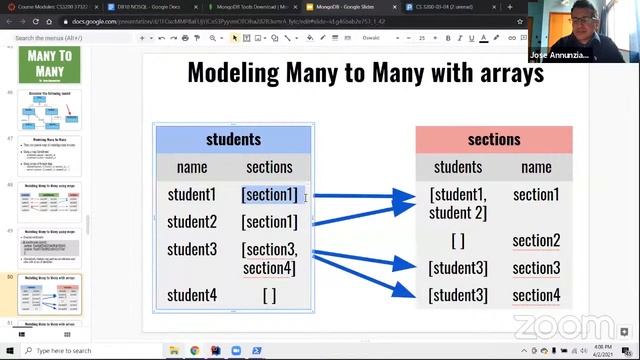The height and width of the screenshot is (360, 640).
Task: Open the Oswald font family dropdown
Action: click(380, 38)
